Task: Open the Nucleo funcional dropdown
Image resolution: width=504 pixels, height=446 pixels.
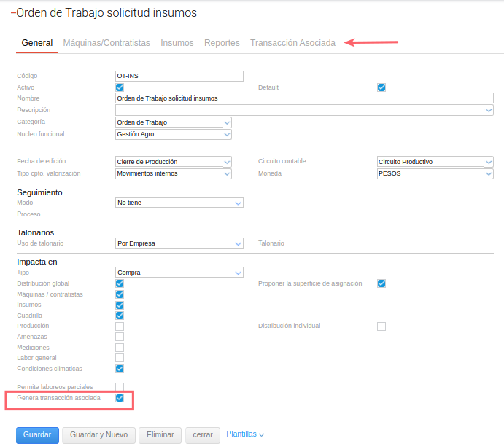Action: click(x=174, y=134)
